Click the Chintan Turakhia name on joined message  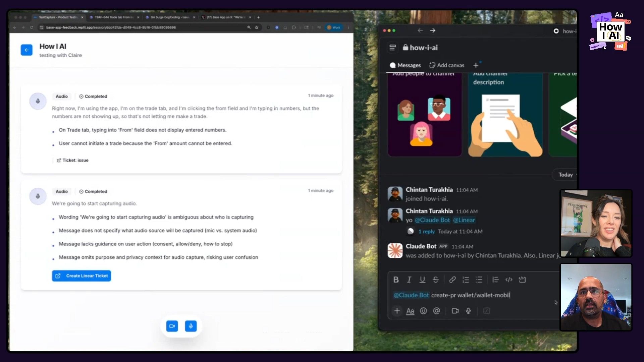click(x=429, y=190)
